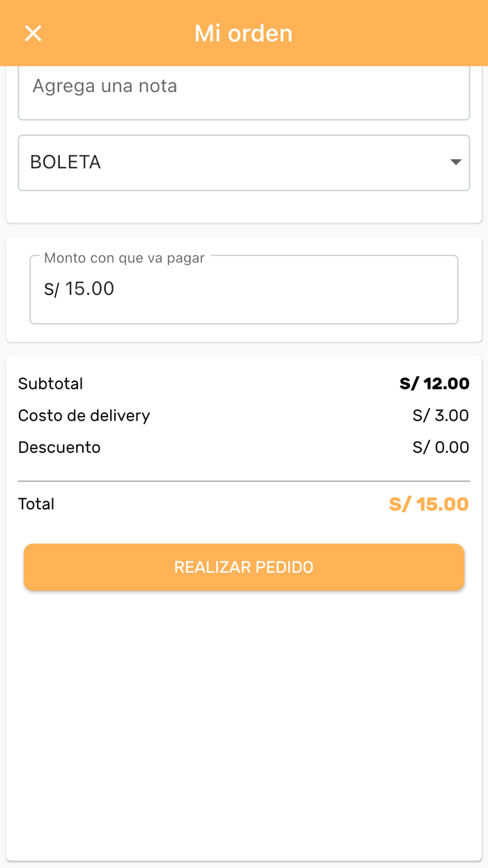
Task: Click the orange header bar right of title
Action: pyautogui.click(x=397, y=33)
